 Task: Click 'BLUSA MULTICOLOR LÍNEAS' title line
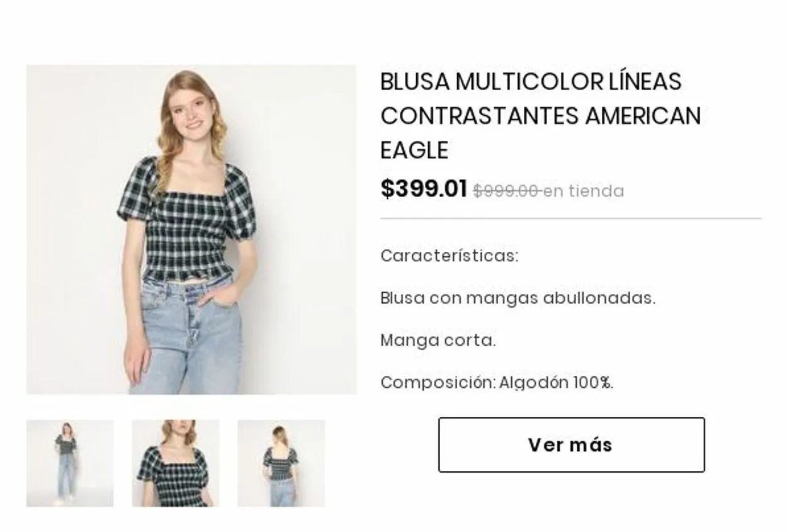pos(531,82)
